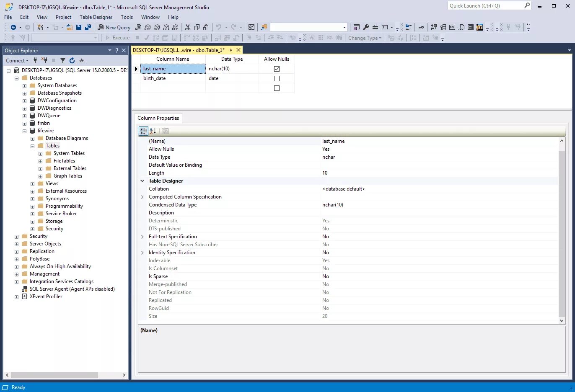Open the File menu
Viewport: 575px width, 392px height.
8,17
